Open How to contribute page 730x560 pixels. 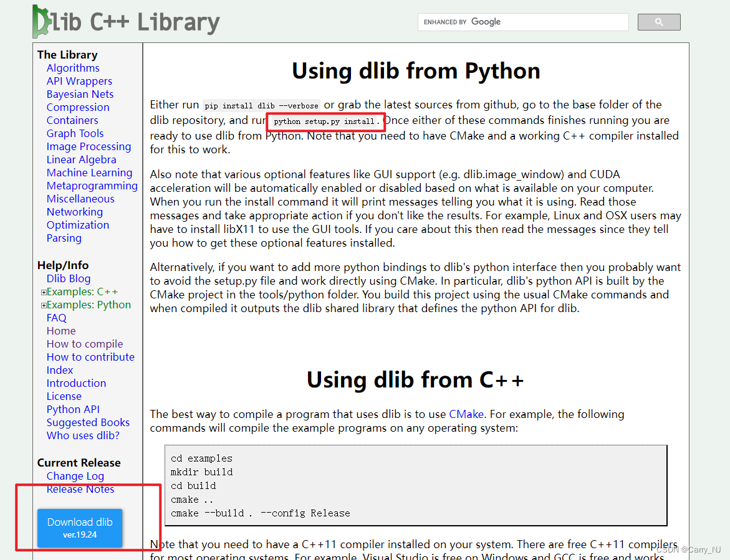[90, 357]
